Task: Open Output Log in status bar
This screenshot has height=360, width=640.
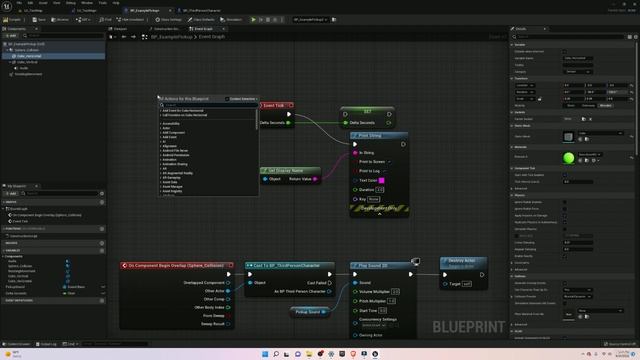Action: [46, 344]
